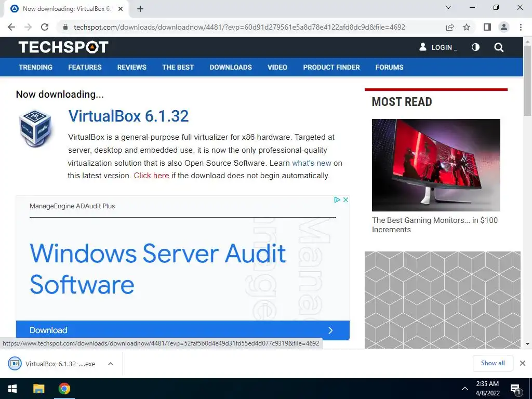Toggle dark mode contrast icon
This screenshot has height=399, width=532.
(x=475, y=47)
